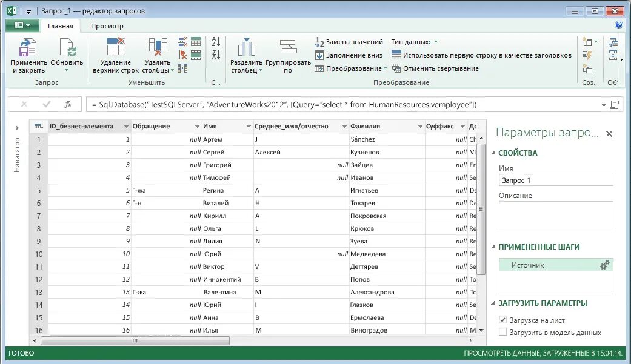This screenshot has width=631, height=364.
Task: Click Удаление верхних строк icon
Action: click(116, 46)
